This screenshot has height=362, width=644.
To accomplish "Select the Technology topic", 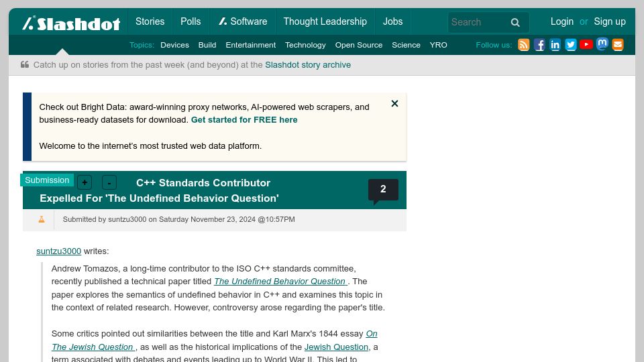I will pyautogui.click(x=305, y=45).
